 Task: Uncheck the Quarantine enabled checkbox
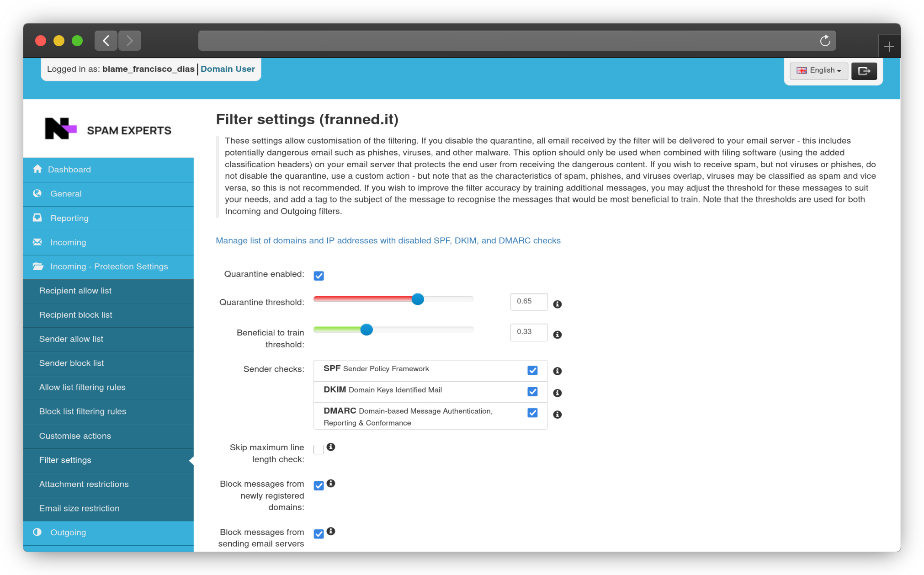[319, 276]
